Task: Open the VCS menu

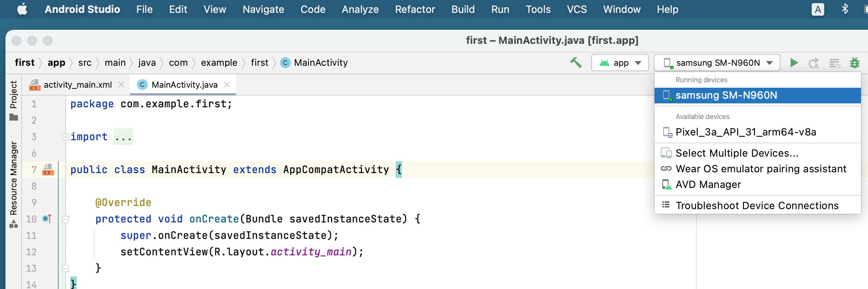Action: pyautogui.click(x=577, y=9)
